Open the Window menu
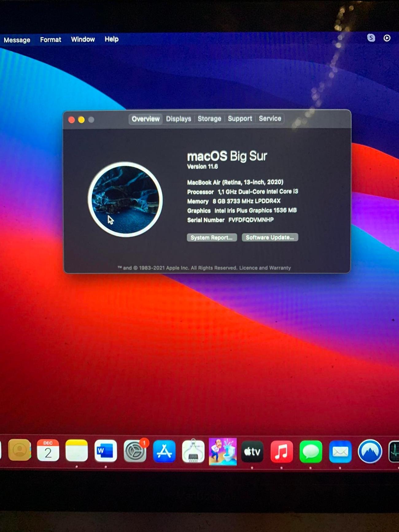Image resolution: width=399 pixels, height=532 pixels. (x=83, y=39)
